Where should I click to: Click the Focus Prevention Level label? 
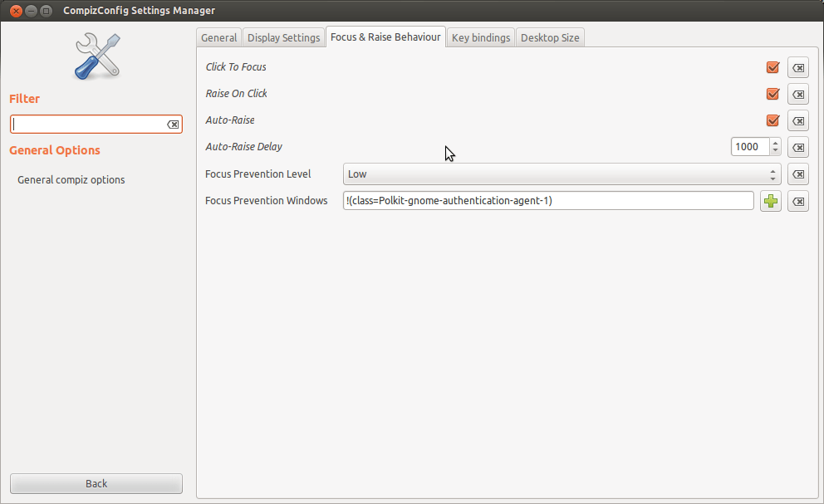tap(258, 174)
